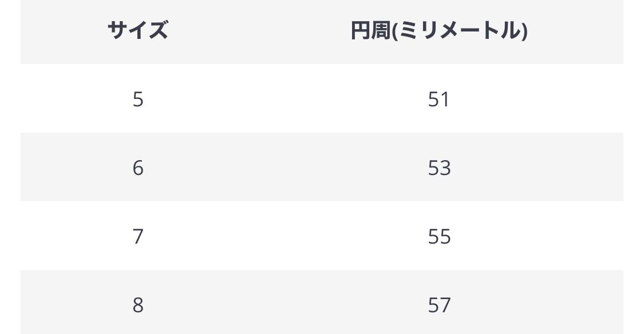
Task: Click the blank margin right of the table
Action: click(x=634, y=172)
